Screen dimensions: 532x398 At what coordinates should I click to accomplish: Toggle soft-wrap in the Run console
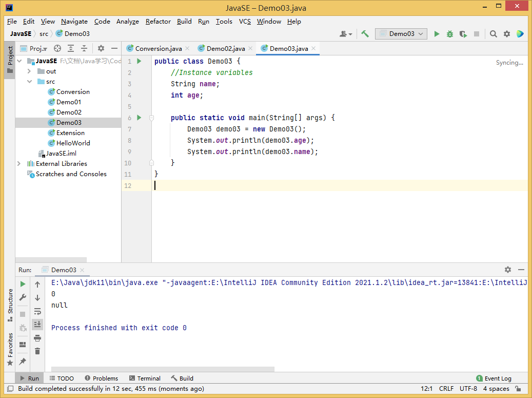37,311
